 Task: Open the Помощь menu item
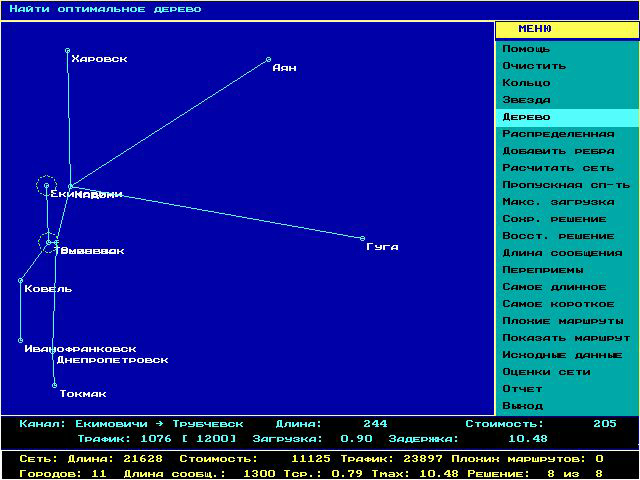567,49
